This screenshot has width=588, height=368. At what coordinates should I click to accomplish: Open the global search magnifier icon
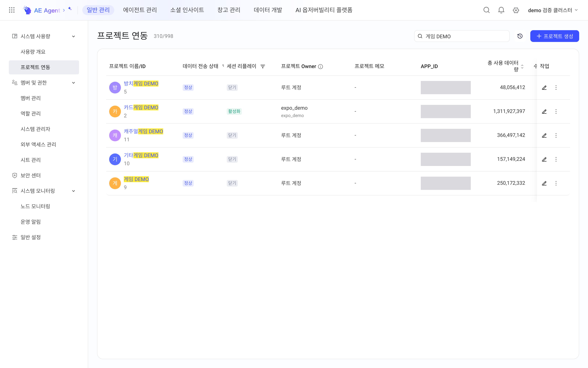point(486,10)
